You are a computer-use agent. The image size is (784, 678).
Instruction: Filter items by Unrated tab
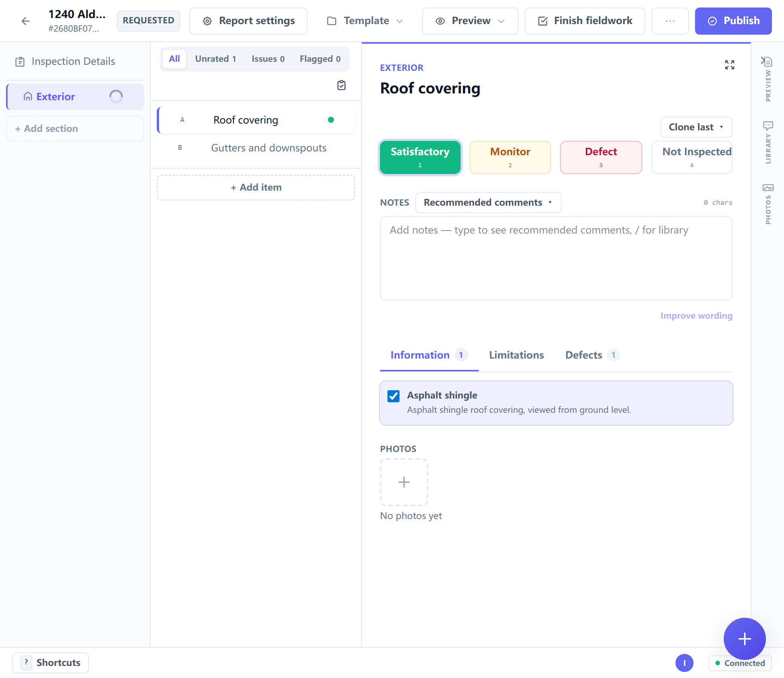click(x=215, y=59)
